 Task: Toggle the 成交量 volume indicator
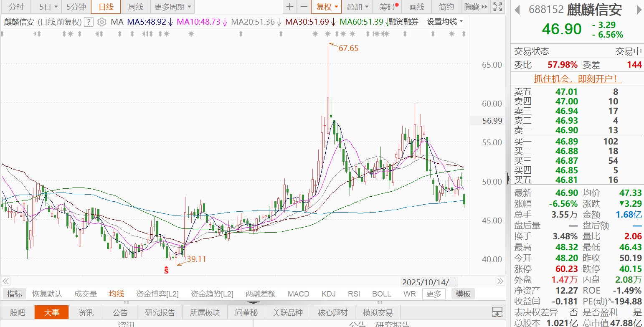coord(86,294)
